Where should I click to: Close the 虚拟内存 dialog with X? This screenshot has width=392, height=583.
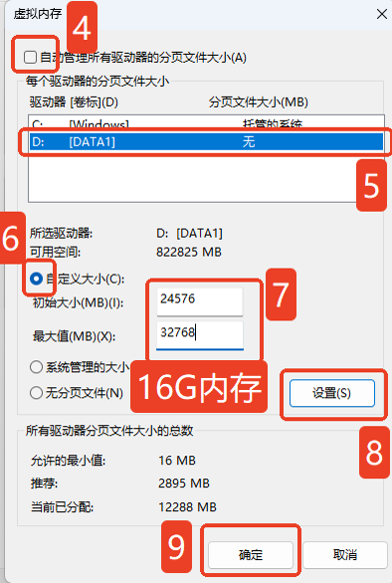[x=382, y=14]
